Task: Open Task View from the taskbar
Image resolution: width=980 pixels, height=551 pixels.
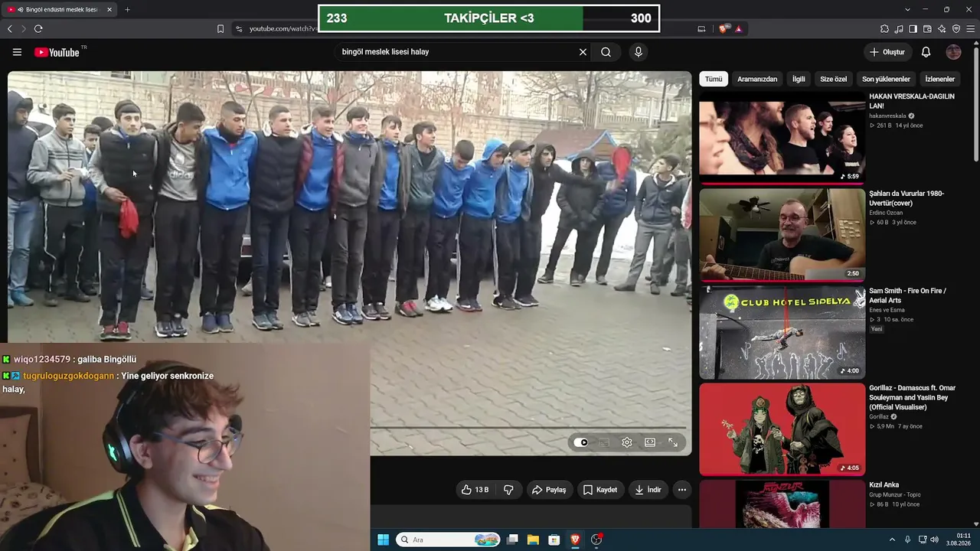Action: [x=512, y=540]
